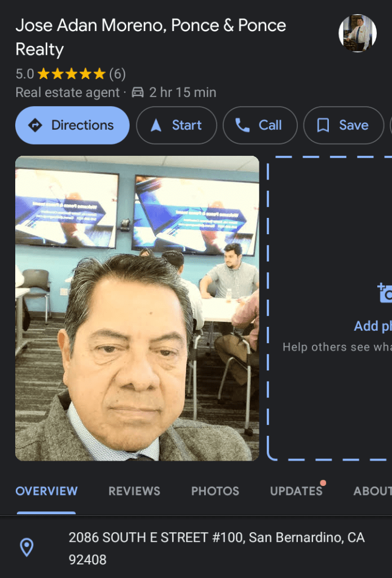
Task: Open the (6) review count
Action: (x=117, y=74)
